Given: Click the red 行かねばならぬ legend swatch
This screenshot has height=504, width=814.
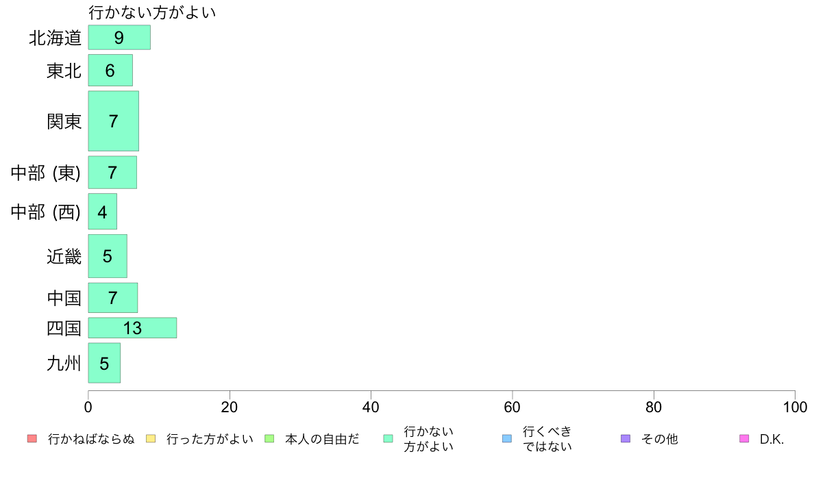Looking at the screenshot, I should [x=32, y=438].
